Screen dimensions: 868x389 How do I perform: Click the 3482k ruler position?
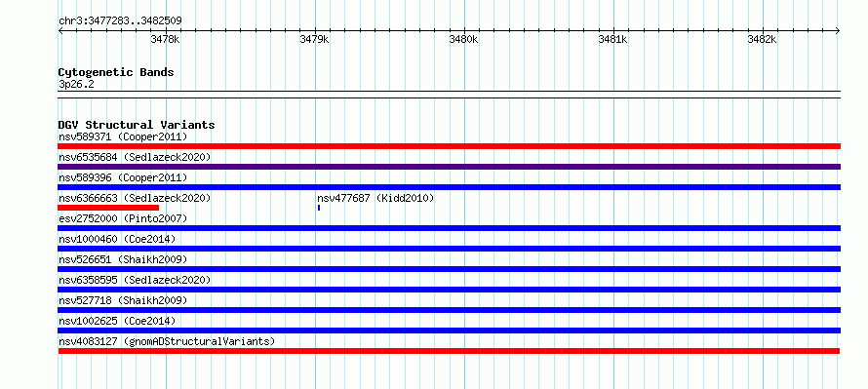click(x=763, y=39)
